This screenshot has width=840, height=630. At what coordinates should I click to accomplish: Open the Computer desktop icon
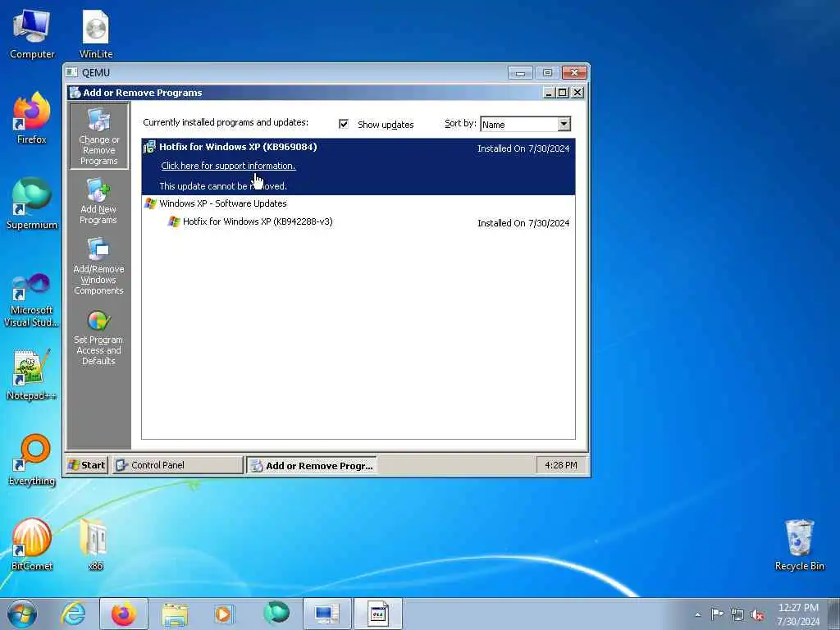click(32, 33)
